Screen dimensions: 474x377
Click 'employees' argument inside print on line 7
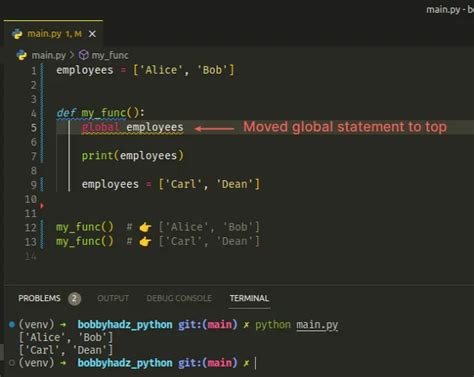point(148,156)
